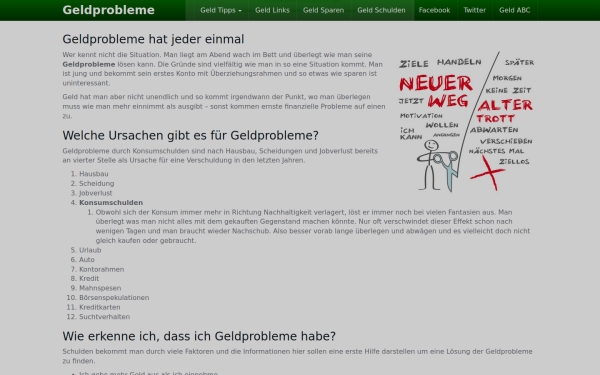The image size is (600, 375).
Task: Click paragraph beginning 'Geld hat man aber nicht'
Action: (224, 106)
